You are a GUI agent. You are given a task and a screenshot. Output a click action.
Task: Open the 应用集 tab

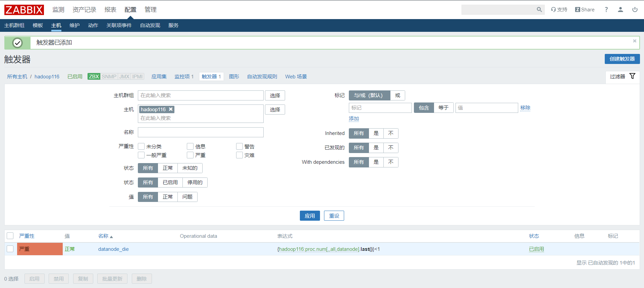click(x=159, y=77)
